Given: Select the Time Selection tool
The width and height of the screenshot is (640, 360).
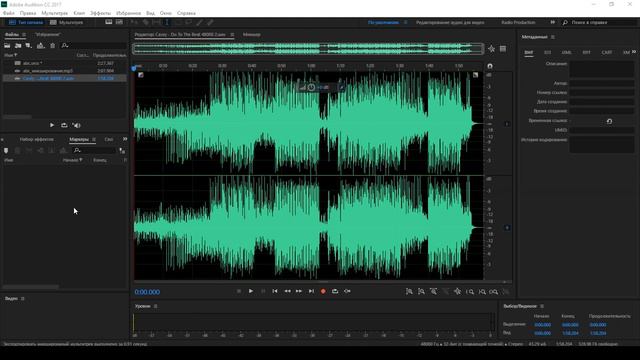Looking at the screenshot, I should (167, 22).
